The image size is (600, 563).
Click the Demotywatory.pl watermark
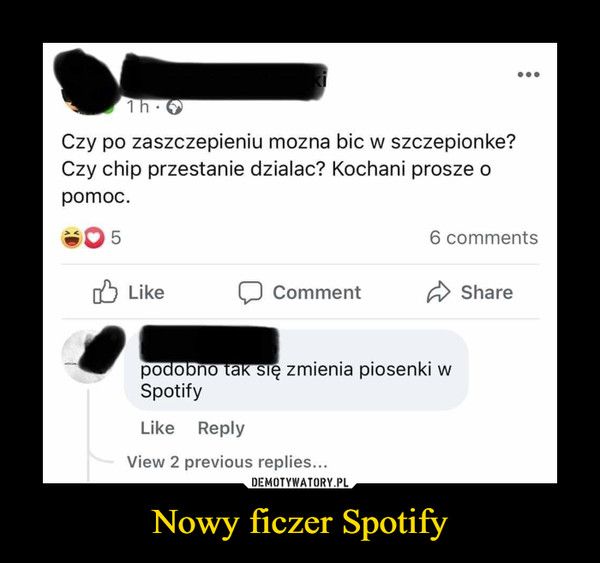click(x=300, y=483)
